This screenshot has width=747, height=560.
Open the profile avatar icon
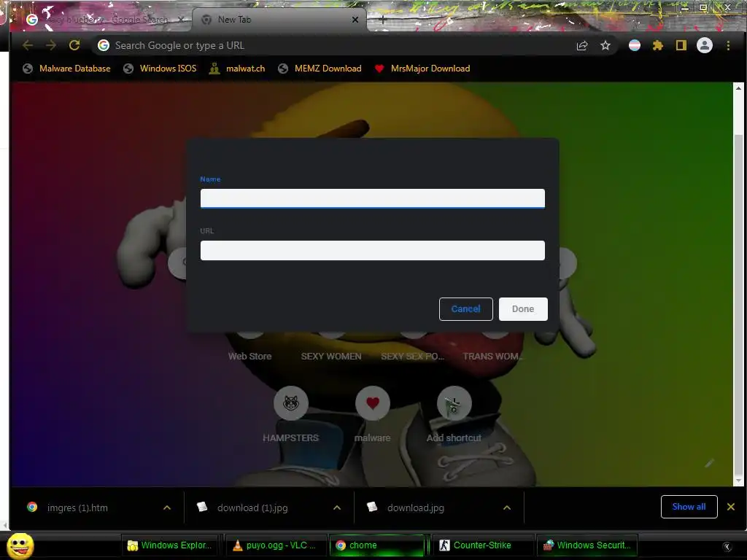click(705, 45)
